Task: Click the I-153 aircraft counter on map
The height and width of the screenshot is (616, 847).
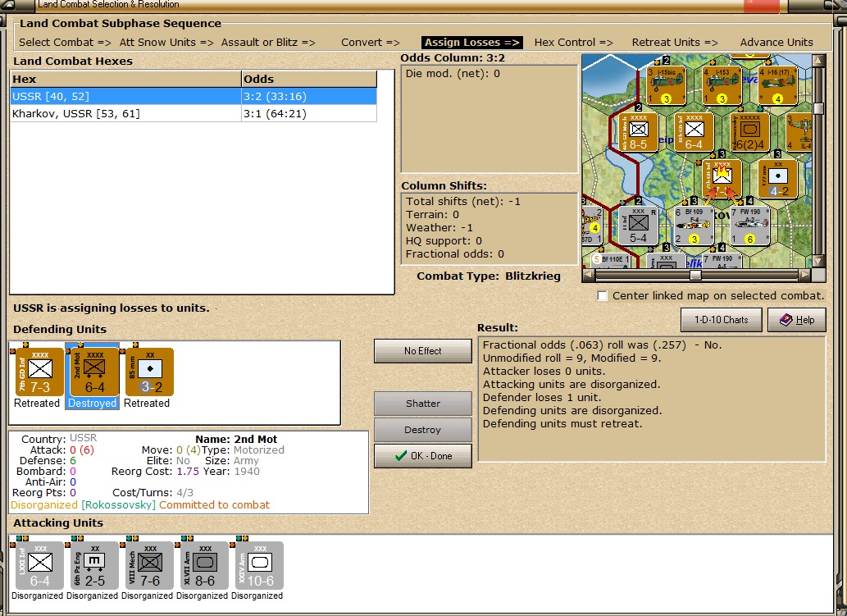Action: pyautogui.click(x=722, y=85)
